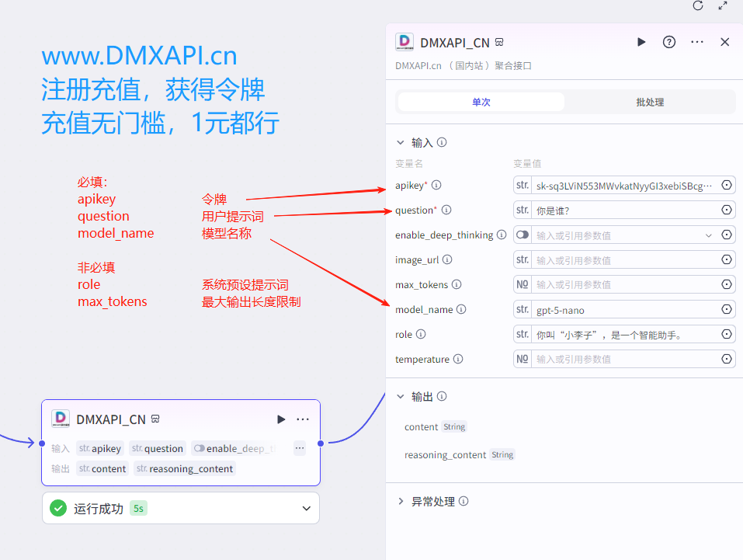Show info icon next to question

pyautogui.click(x=446, y=210)
